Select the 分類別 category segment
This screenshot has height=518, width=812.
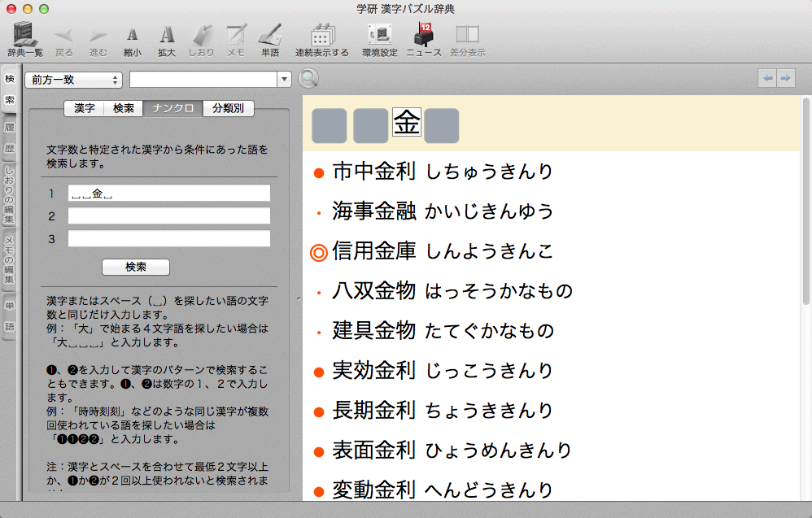(229, 108)
